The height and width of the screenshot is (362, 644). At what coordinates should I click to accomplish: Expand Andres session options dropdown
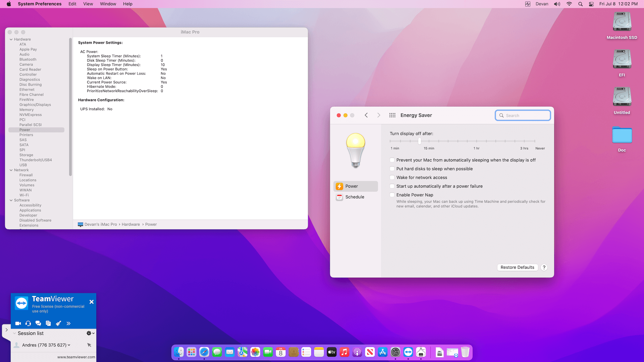pos(69,345)
